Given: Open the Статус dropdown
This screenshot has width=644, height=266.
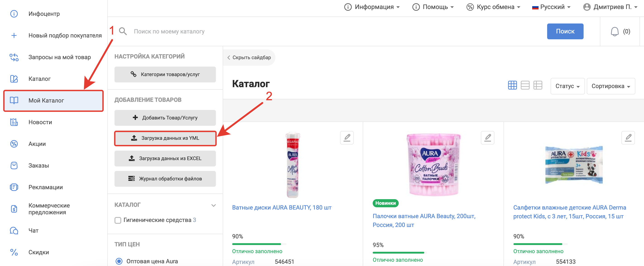Looking at the screenshot, I should click(x=567, y=86).
